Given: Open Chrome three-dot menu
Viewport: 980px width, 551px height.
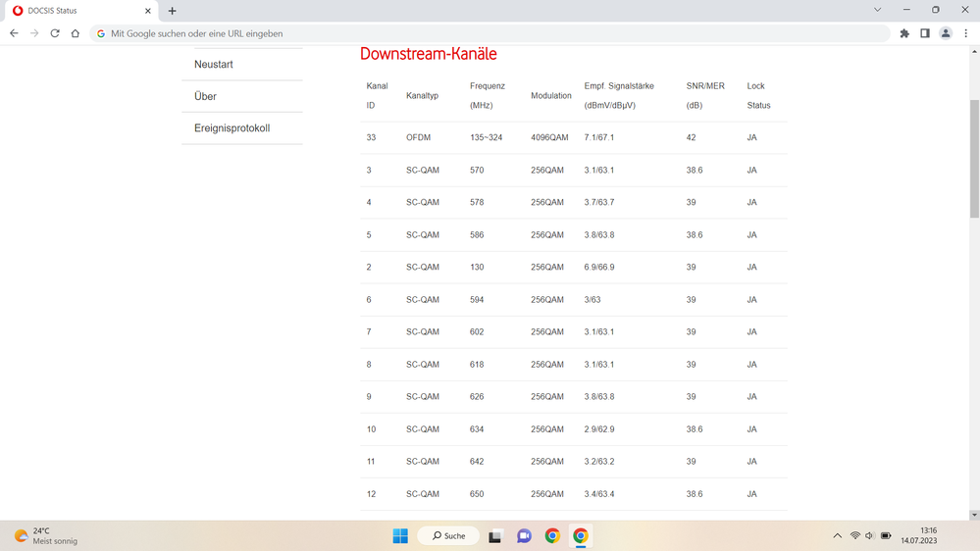Looking at the screenshot, I should [x=965, y=33].
